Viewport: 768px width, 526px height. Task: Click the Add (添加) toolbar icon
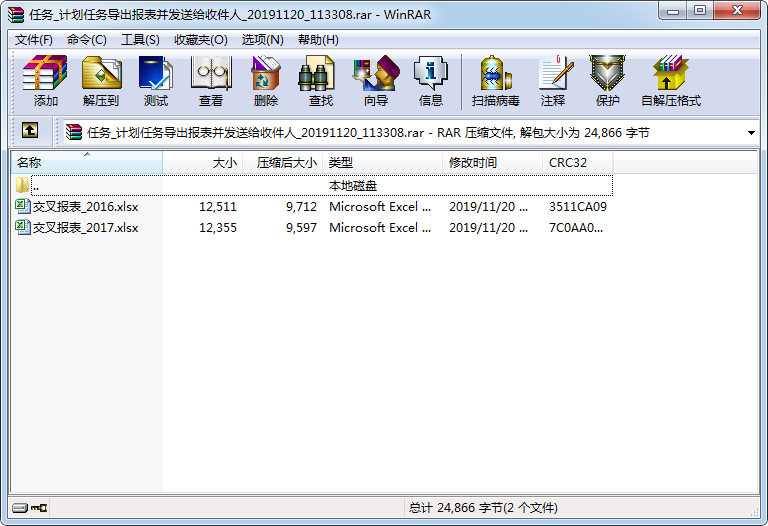(x=46, y=81)
